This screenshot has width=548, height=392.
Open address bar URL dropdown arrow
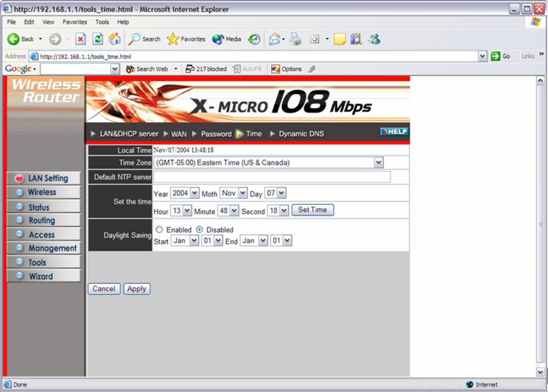tap(482, 56)
